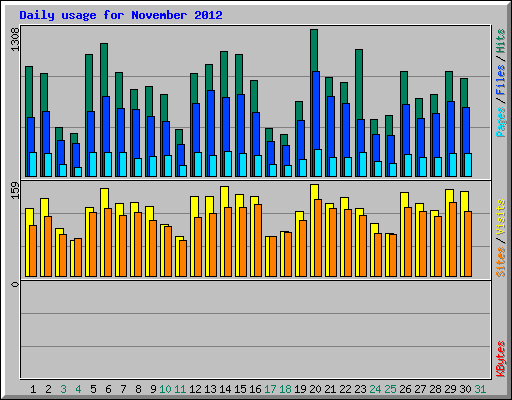Click day label 6 on the axis
The width and height of the screenshot is (512, 400).
pyautogui.click(x=108, y=389)
